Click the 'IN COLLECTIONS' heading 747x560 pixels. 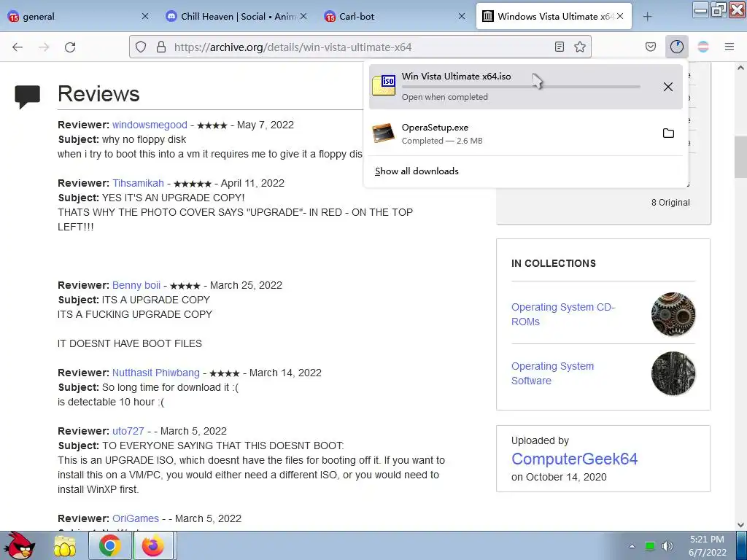pyautogui.click(x=554, y=263)
